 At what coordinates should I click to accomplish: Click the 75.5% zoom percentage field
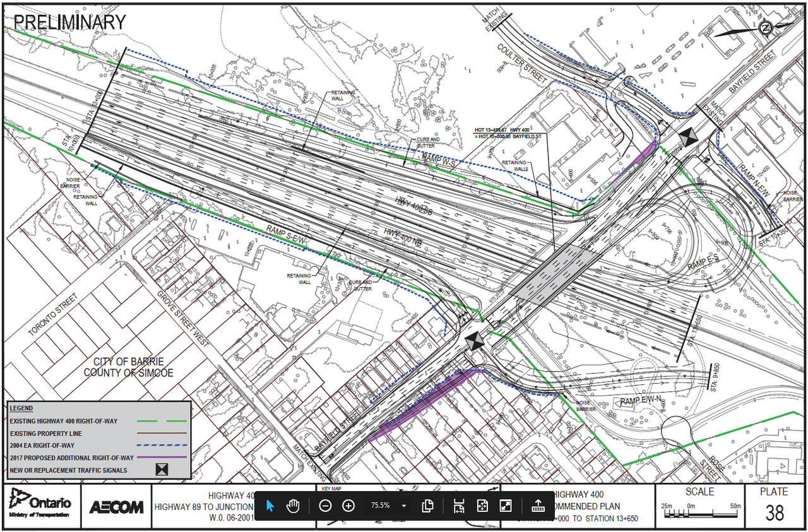(x=380, y=505)
